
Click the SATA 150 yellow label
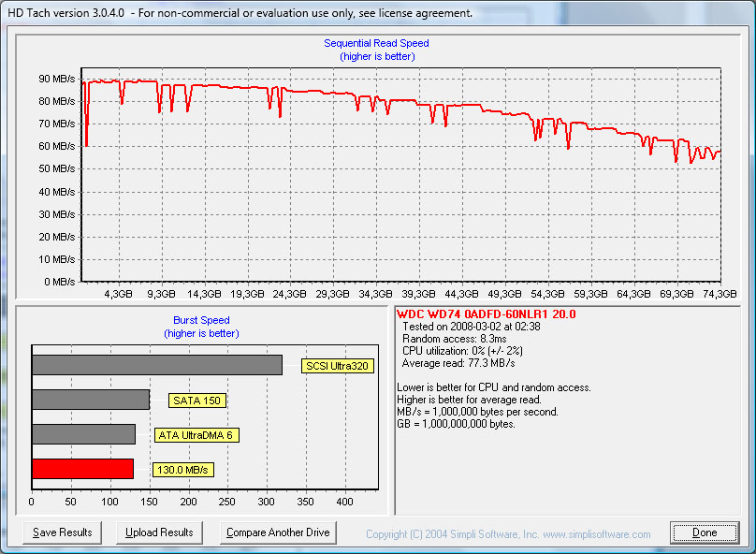pyautogui.click(x=197, y=401)
